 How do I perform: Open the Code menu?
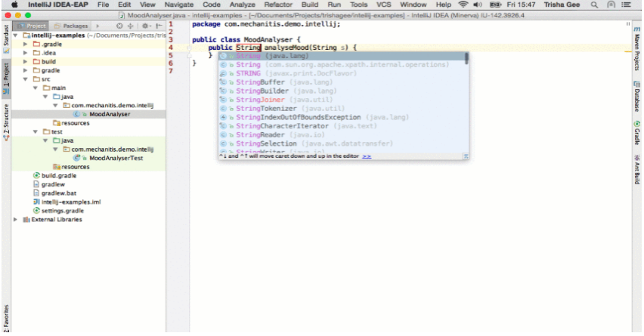click(212, 5)
